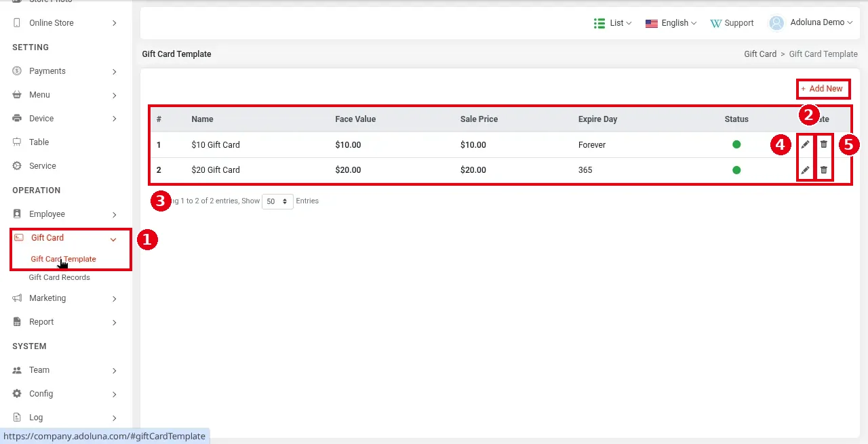
Task: Click the Employee badge icon
Action: 17,214
